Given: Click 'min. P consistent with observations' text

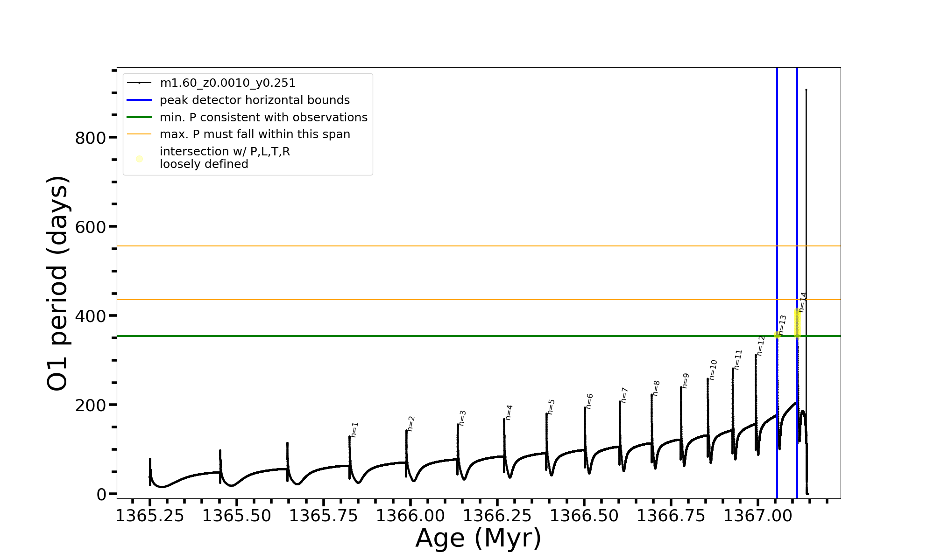Looking at the screenshot, I should click(263, 117).
